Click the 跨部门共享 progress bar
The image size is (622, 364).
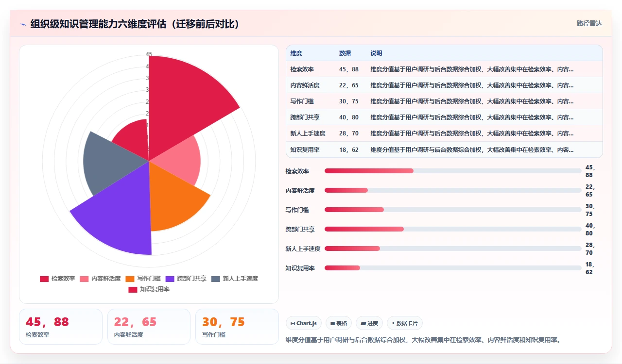click(x=453, y=229)
